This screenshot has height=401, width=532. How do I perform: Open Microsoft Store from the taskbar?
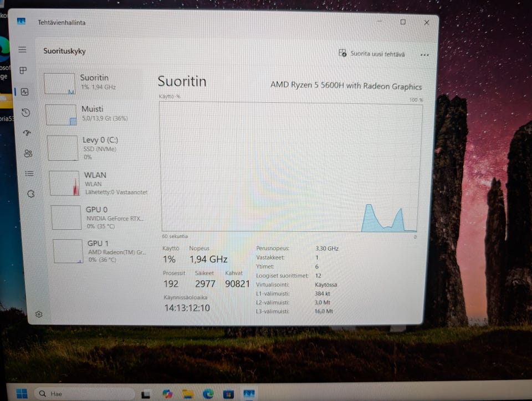click(228, 394)
